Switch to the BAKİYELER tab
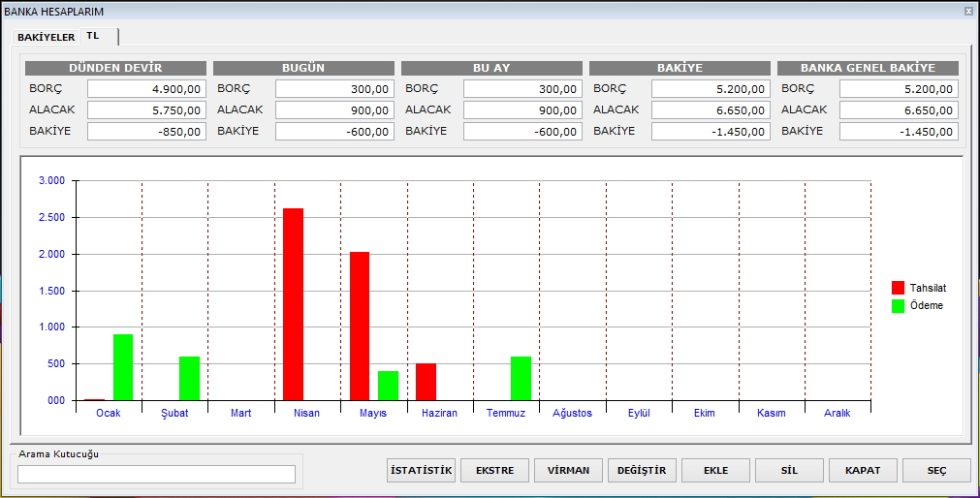Image resolution: width=980 pixels, height=498 pixels. [x=46, y=37]
